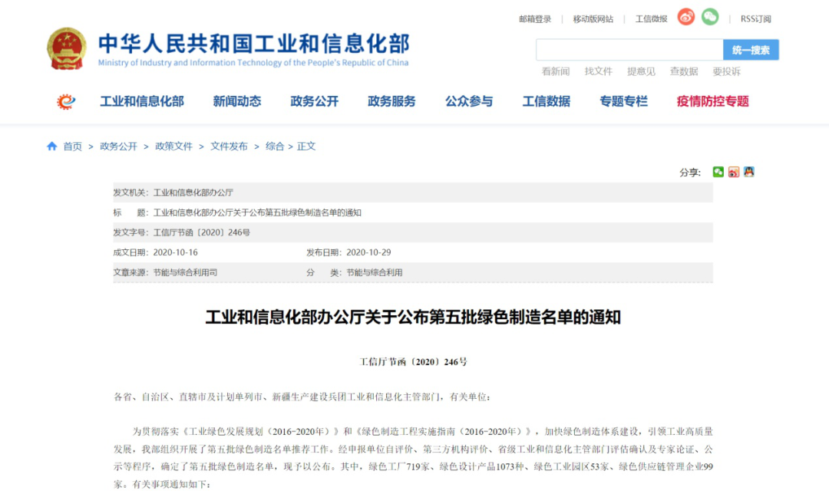Image resolution: width=829 pixels, height=504 pixels.
Task: Open 邮箱登录 link
Action: [x=535, y=19]
